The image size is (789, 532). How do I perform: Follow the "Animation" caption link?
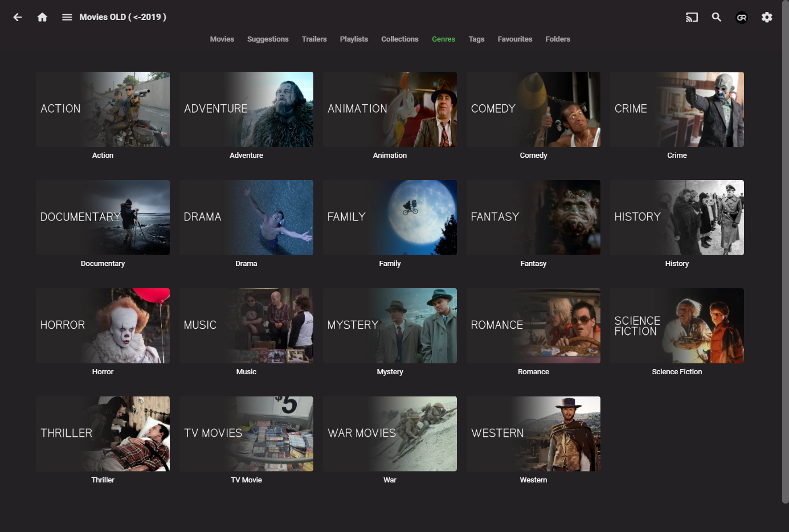[x=390, y=155]
